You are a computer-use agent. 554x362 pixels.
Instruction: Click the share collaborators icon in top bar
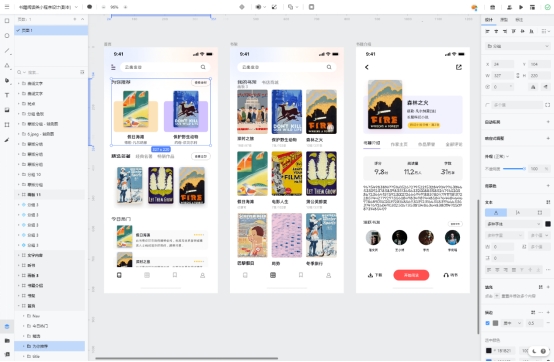pyautogui.click(x=509, y=7)
